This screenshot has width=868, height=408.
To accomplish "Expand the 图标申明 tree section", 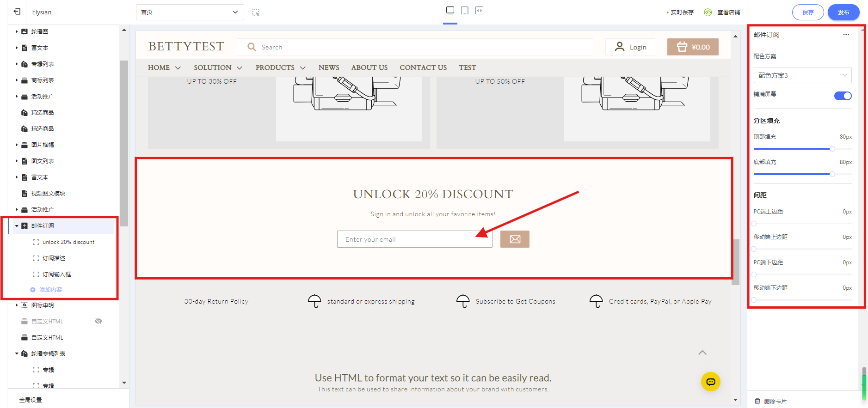I will [17, 305].
